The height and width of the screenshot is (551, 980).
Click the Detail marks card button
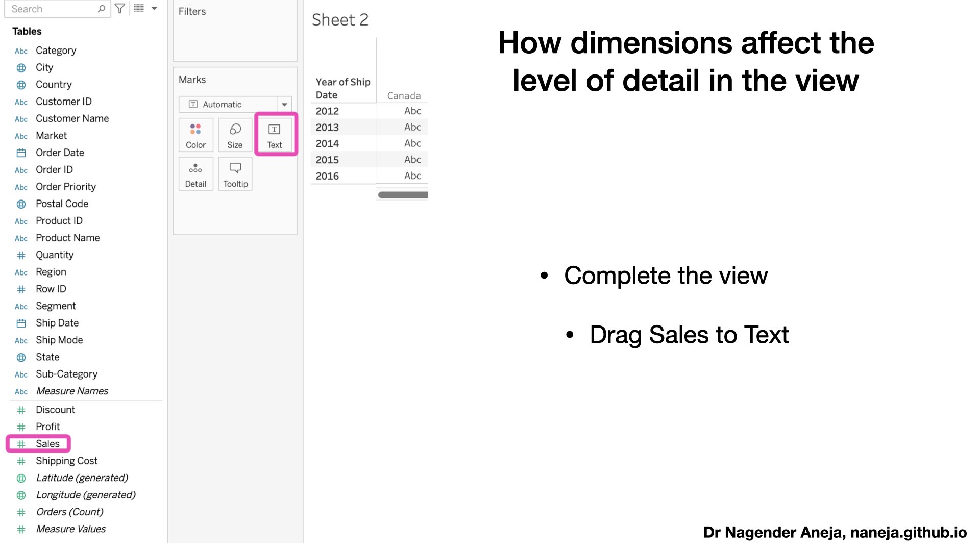195,174
